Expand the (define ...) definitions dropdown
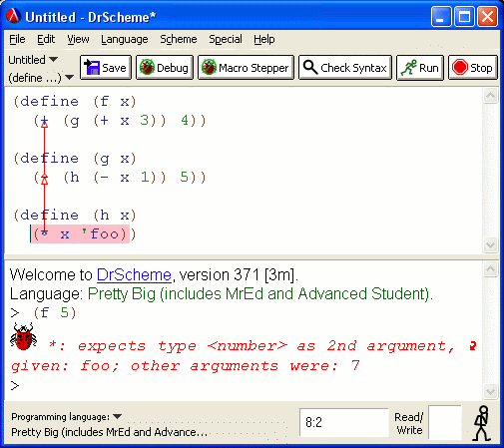Image resolution: width=504 pixels, height=448 pixels. pos(41,78)
